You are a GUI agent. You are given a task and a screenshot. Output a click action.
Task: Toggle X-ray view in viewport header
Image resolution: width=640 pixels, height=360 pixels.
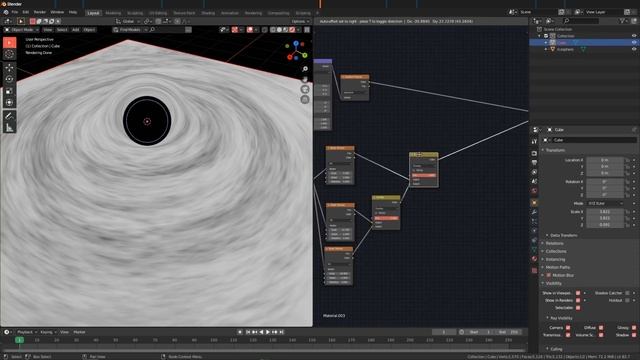click(x=264, y=30)
